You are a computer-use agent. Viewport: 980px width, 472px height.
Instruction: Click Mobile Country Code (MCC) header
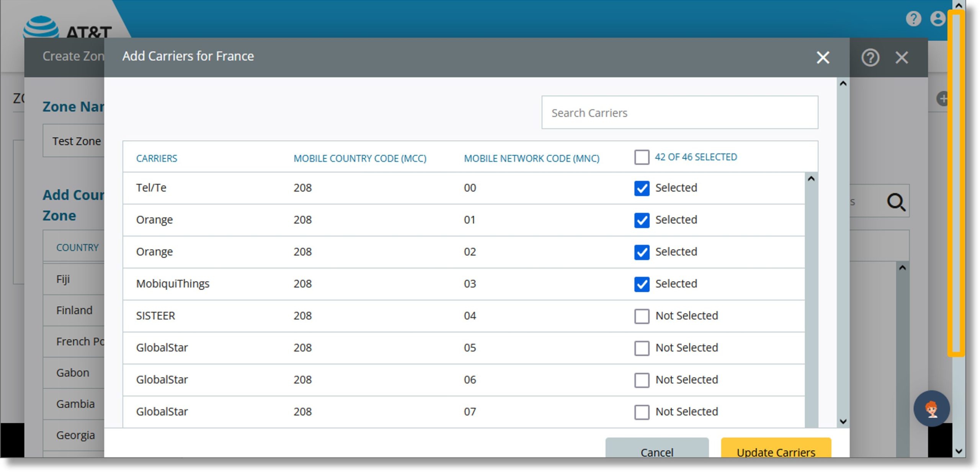pyautogui.click(x=360, y=158)
